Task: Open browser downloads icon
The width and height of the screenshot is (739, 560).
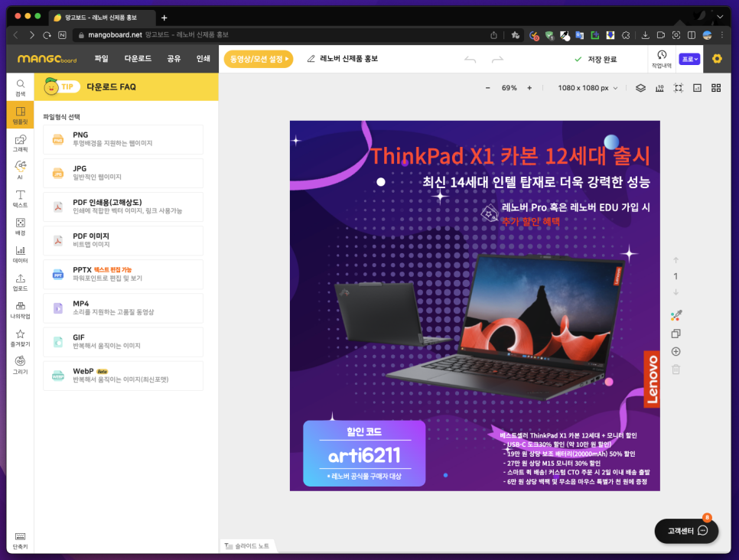Action: [x=645, y=35]
